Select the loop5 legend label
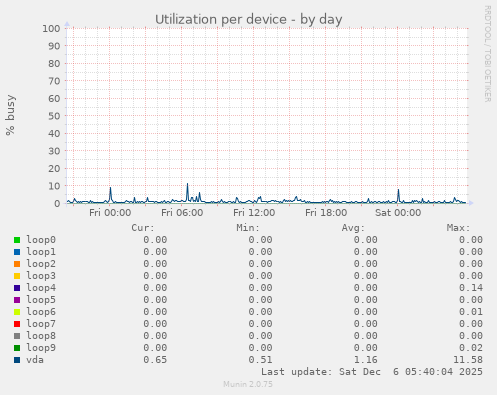 [x=41, y=300]
